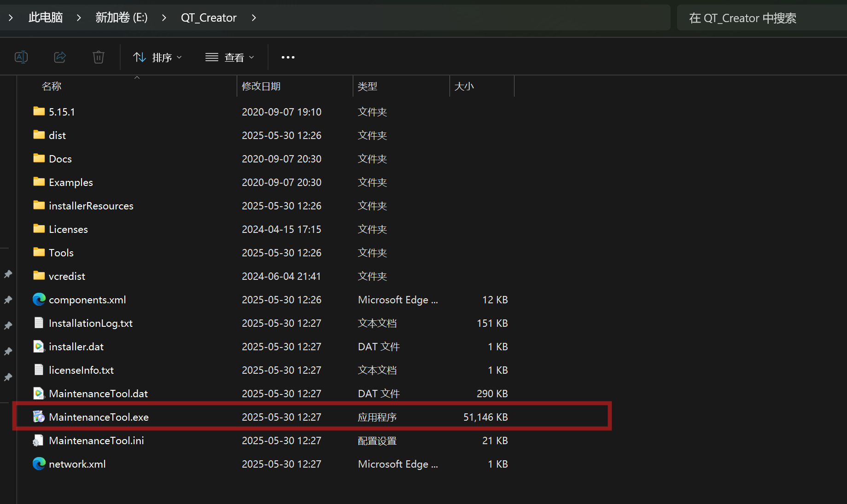Click the search box 在 QT_Creator 中搜索

click(x=762, y=18)
